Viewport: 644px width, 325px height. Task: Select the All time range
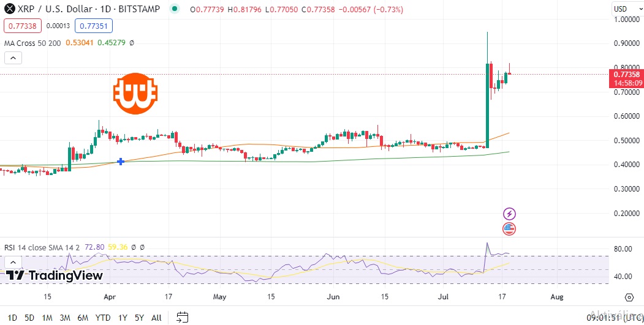[x=156, y=318]
